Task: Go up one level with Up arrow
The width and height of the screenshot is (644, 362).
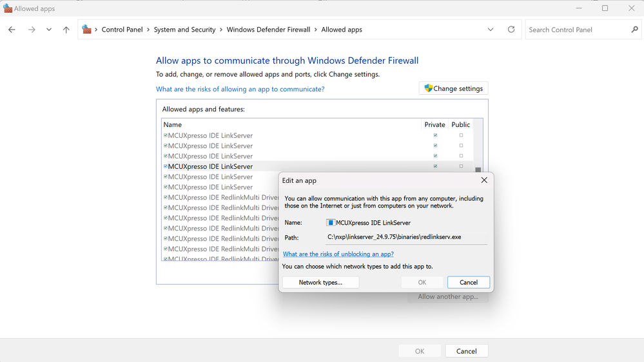Action: coord(66,30)
